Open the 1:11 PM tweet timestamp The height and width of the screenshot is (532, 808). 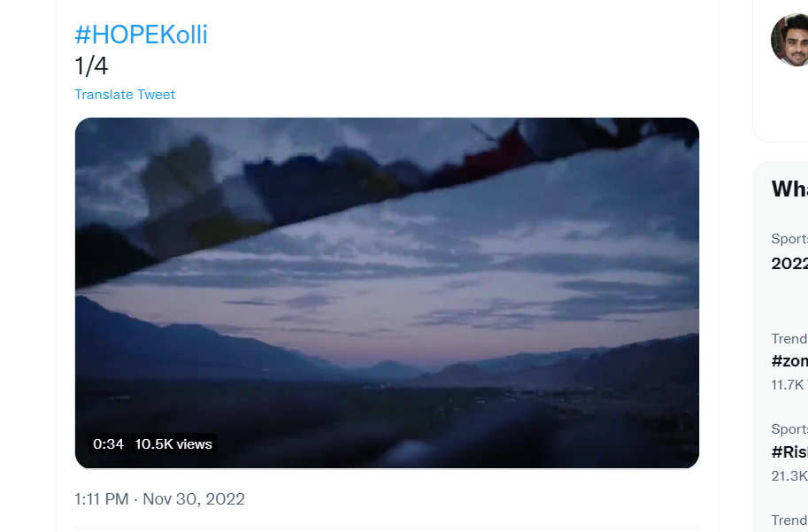(102, 499)
